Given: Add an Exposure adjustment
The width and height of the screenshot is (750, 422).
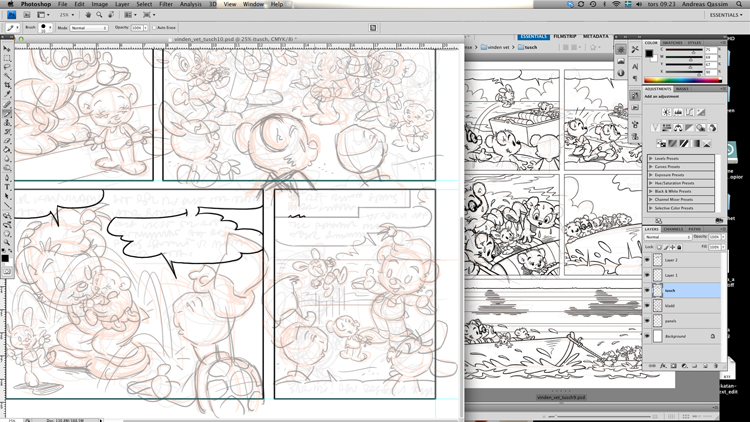Looking at the screenshot, I should point(701,112).
